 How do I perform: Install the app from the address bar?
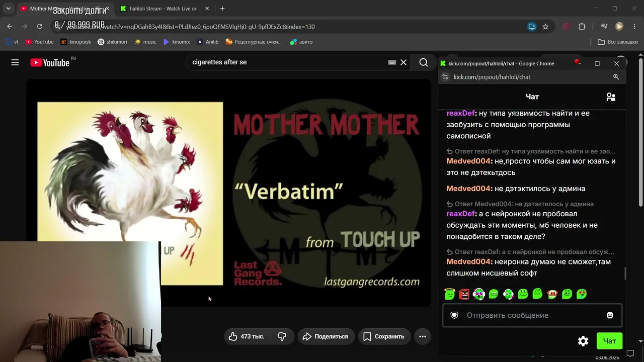532,27
